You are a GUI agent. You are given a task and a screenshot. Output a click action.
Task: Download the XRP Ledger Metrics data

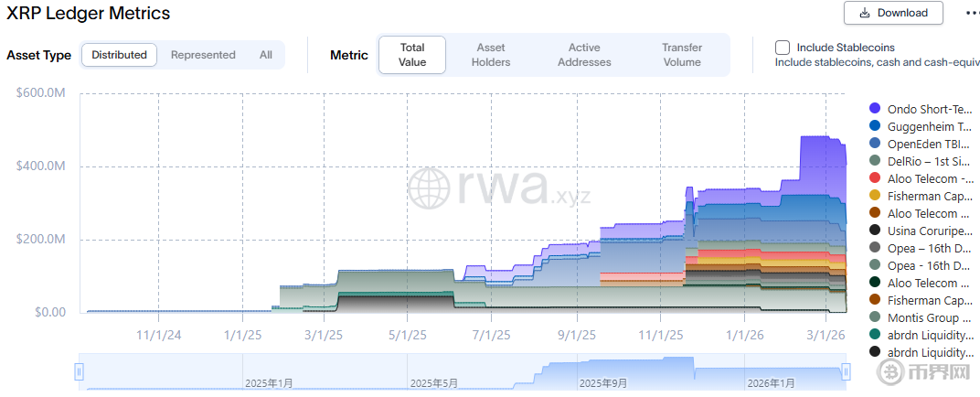tap(893, 13)
